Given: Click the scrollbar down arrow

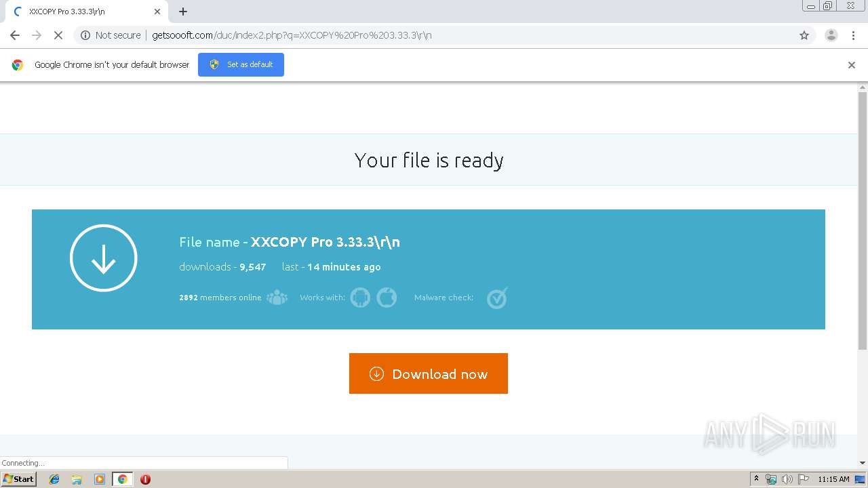Looking at the screenshot, I should (863, 463).
